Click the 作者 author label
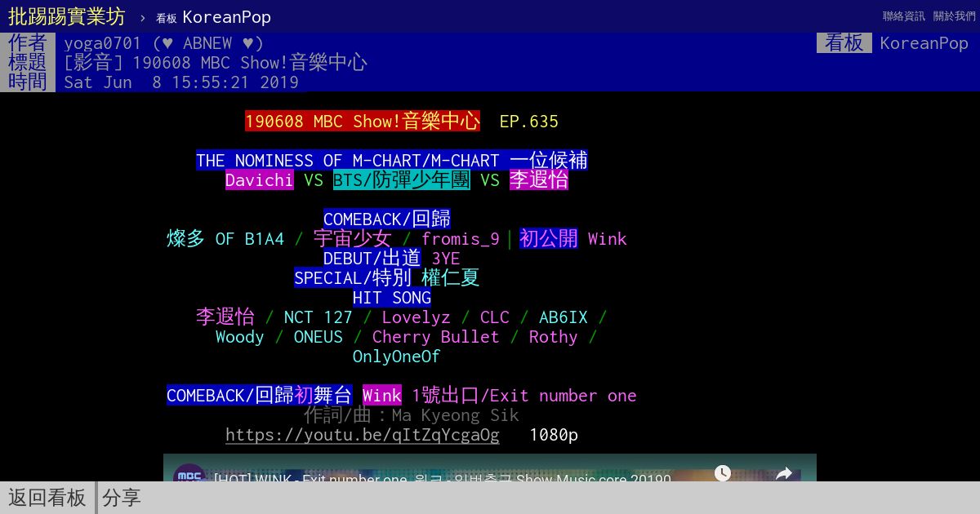The height and width of the screenshot is (514, 980). tap(28, 43)
